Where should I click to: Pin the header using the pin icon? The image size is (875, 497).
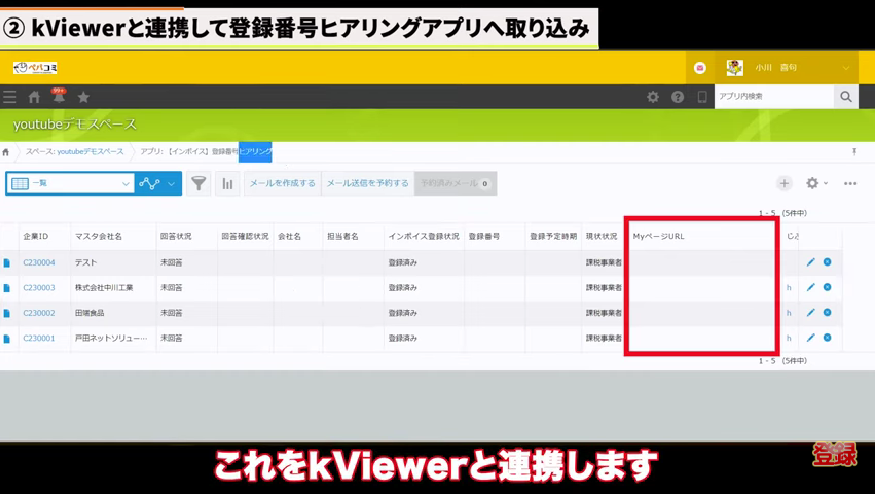pos(853,151)
